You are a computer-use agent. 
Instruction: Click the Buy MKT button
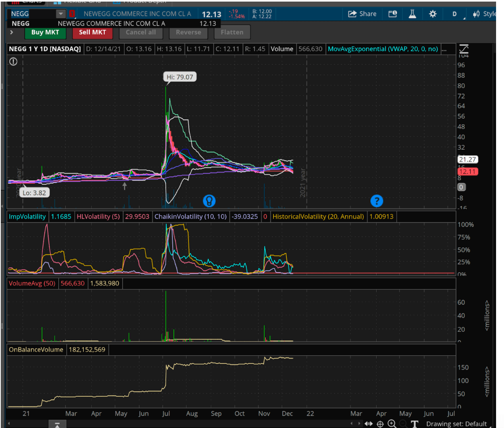45,32
